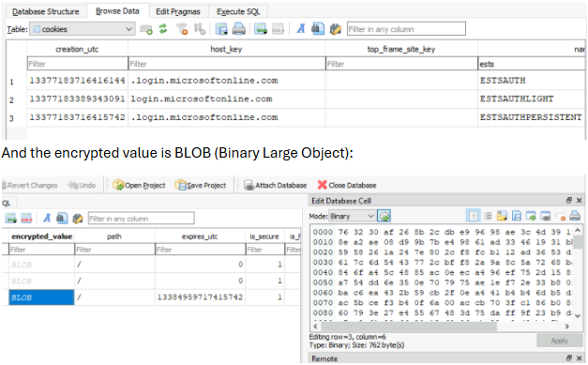588x365 pixels.
Task: Click the window with green arrow icon in cell editor
Action: pos(531,216)
